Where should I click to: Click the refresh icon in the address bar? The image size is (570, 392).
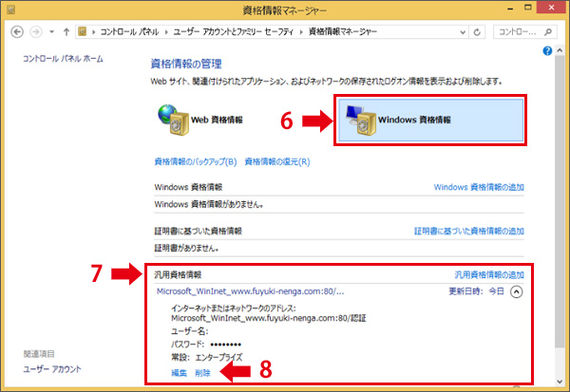[477, 32]
